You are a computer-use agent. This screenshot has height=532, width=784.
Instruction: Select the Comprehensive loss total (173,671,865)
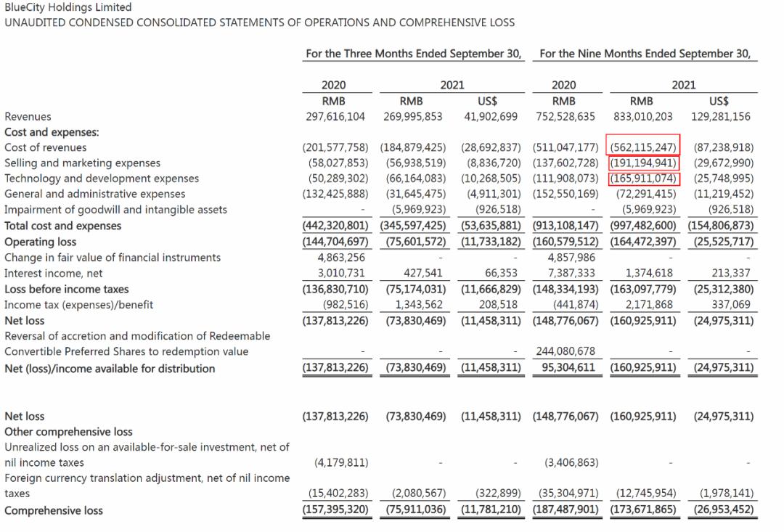pyautogui.click(x=642, y=510)
